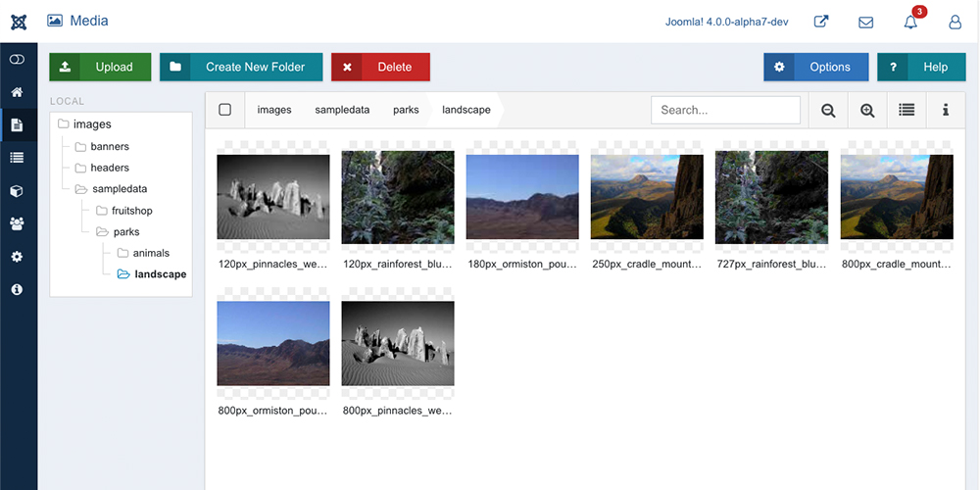The height and width of the screenshot is (490, 980).
Task: Click the 120px_pinnacles_we… file name
Action: click(x=273, y=265)
